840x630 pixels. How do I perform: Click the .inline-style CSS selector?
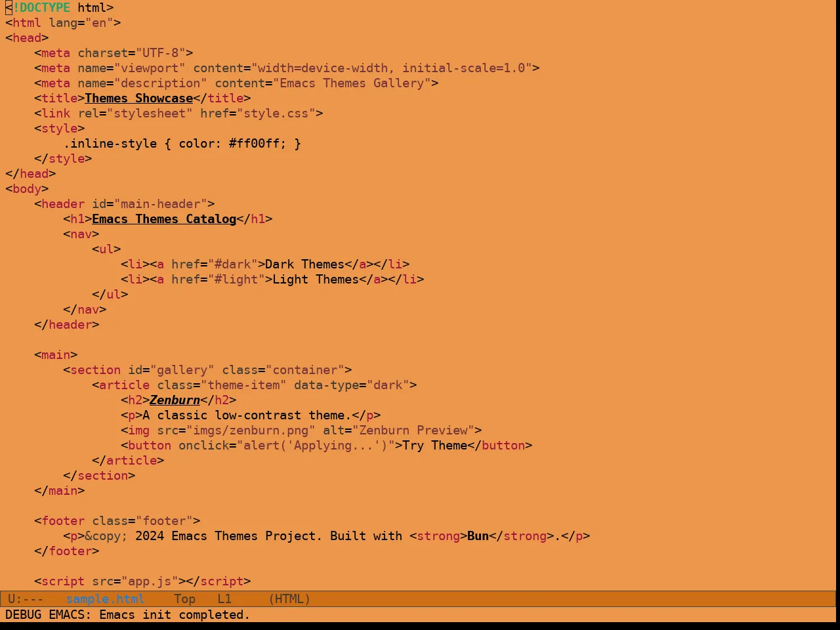(x=110, y=144)
